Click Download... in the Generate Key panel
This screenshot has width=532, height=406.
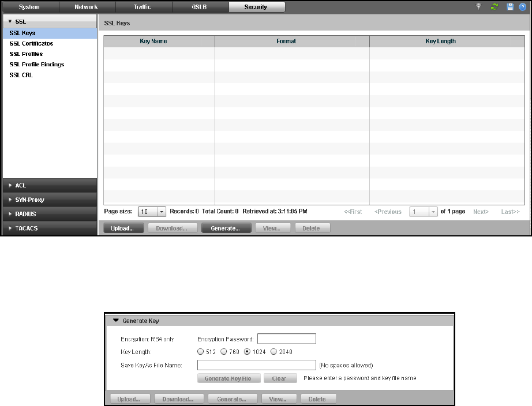coord(179,399)
